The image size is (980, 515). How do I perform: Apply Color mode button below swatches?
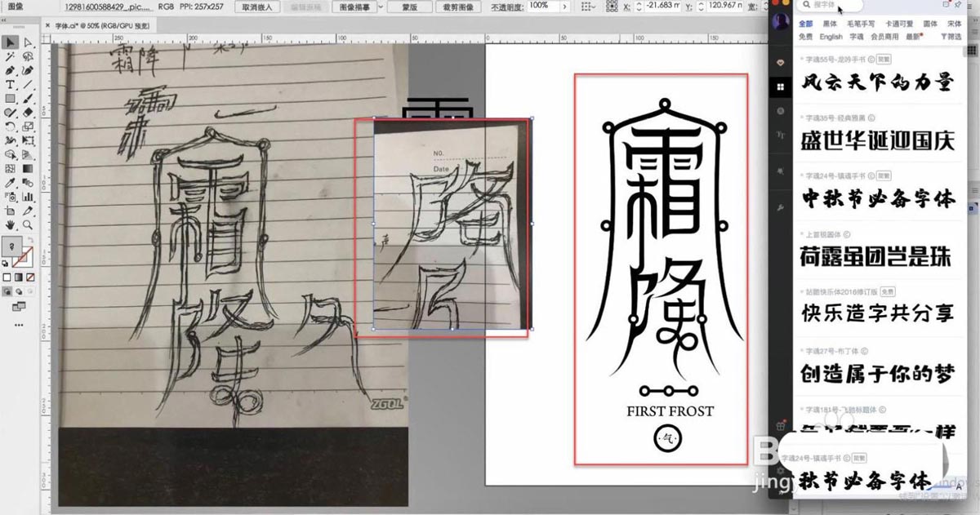click(x=7, y=277)
